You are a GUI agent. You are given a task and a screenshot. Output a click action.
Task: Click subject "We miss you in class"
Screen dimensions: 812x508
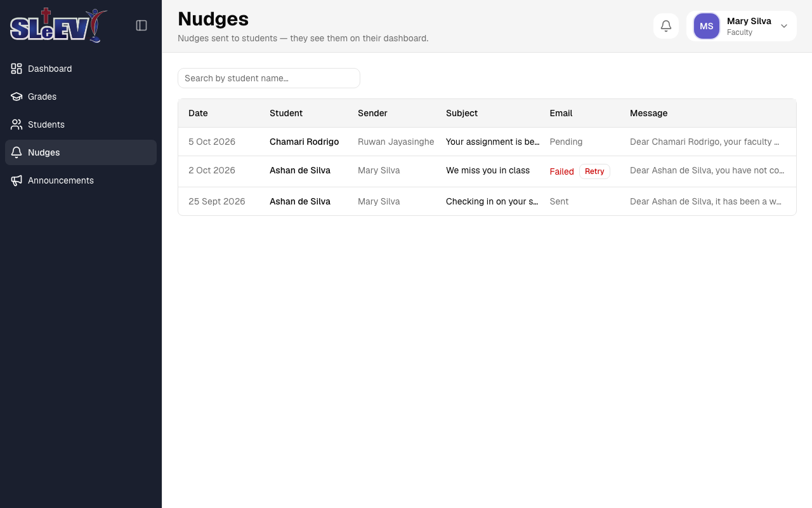(x=488, y=170)
